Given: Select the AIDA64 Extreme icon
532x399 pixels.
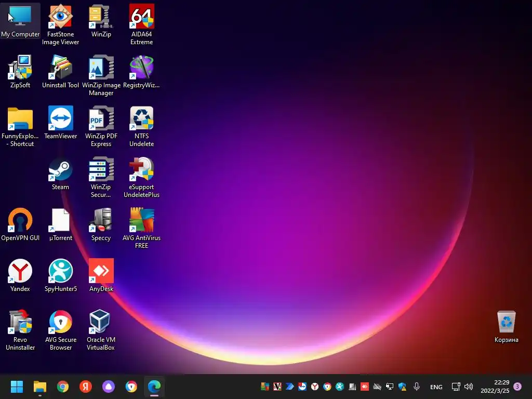Looking at the screenshot, I should tap(141, 24).
